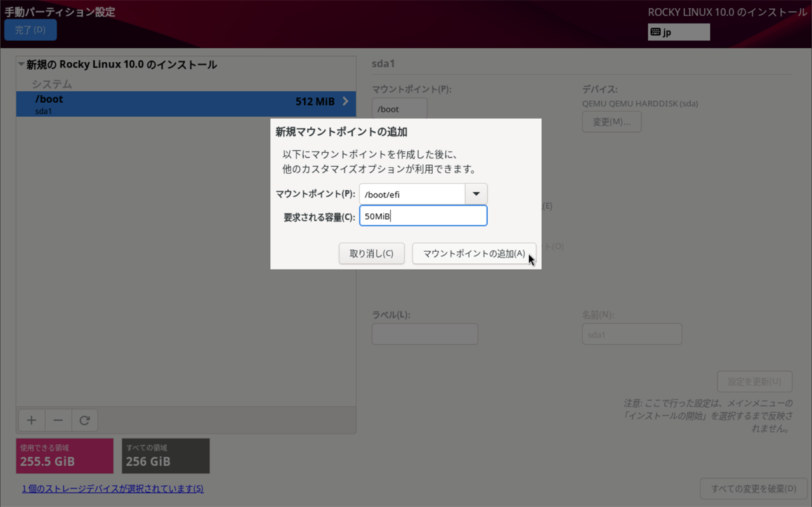This screenshot has width=812, height=507.
Task: Click the rescan storage refresh icon
Action: pos(84,420)
